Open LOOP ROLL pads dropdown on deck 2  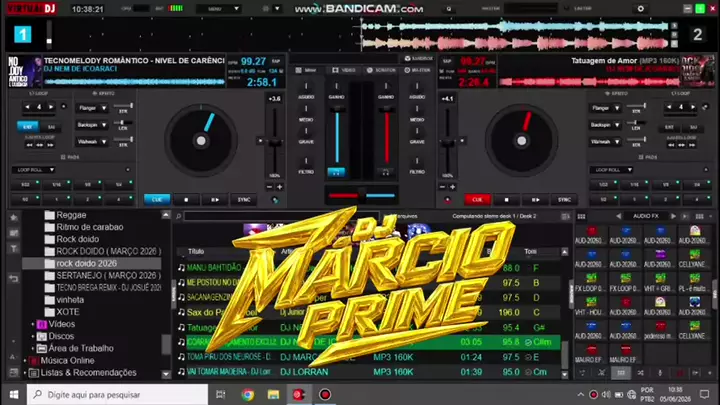pos(611,170)
